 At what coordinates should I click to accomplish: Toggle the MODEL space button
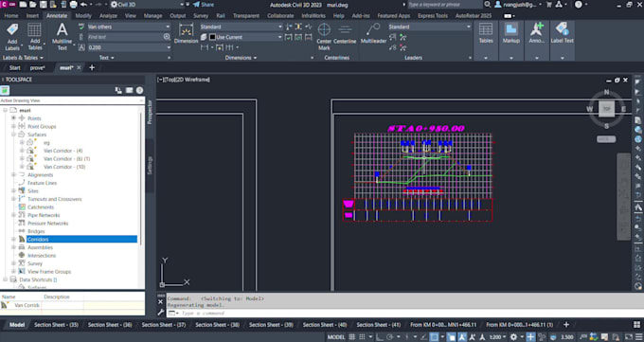335,337
